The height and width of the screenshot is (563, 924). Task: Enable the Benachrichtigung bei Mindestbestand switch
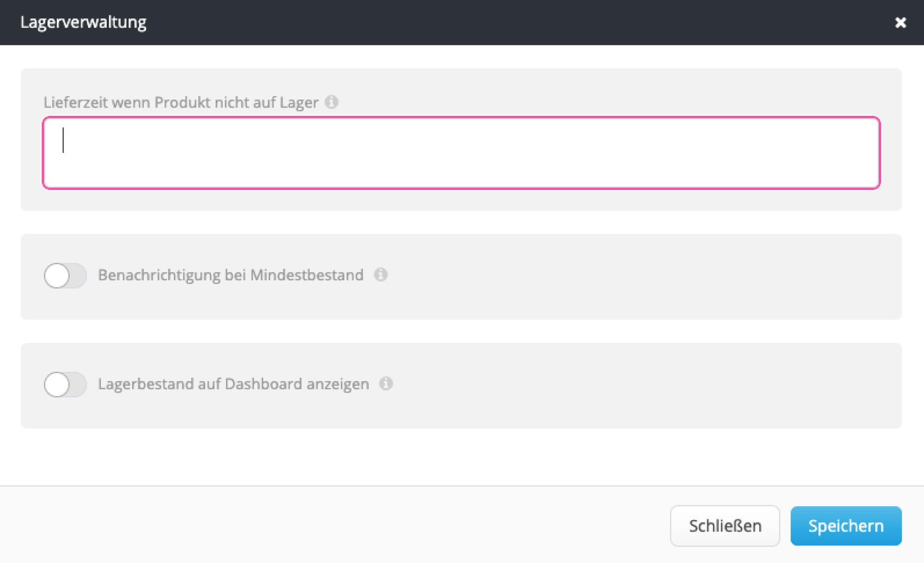pos(65,276)
